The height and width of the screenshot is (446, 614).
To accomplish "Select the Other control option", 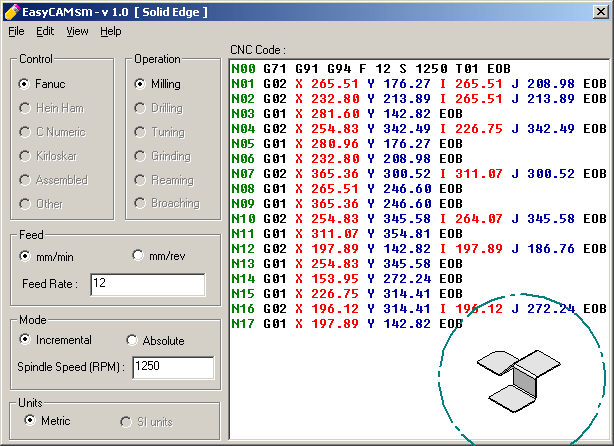I will 41,204.
